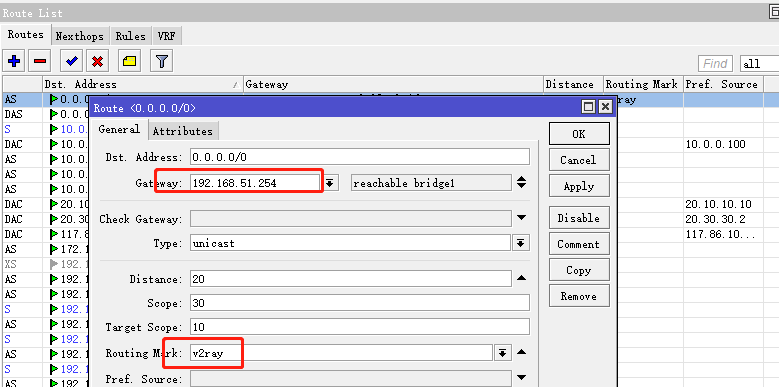Open Routing Mark dropdown arrow

(502, 353)
